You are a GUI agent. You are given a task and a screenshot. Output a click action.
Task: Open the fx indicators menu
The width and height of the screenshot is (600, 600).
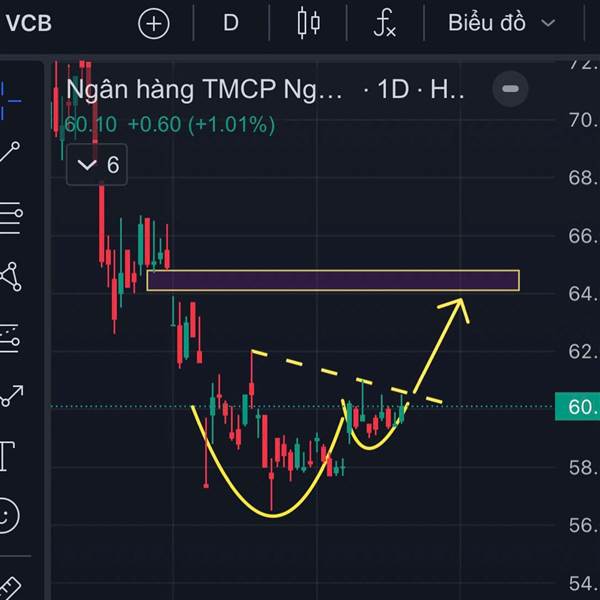(385, 23)
